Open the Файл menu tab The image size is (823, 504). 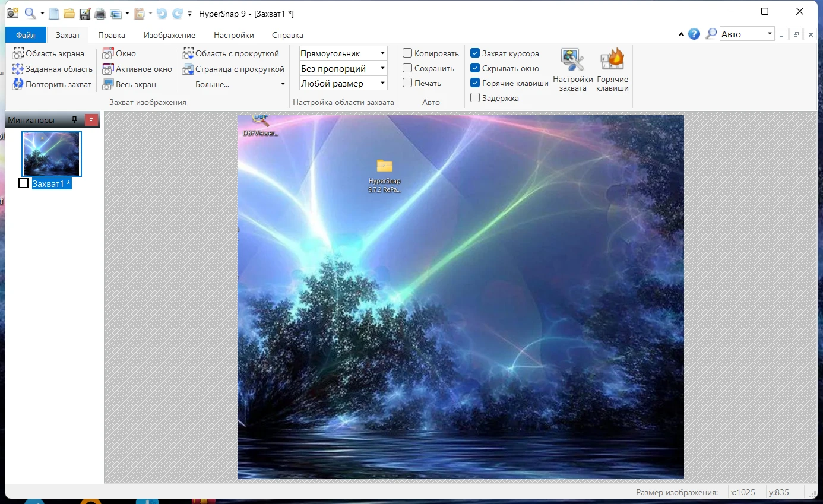coord(26,35)
